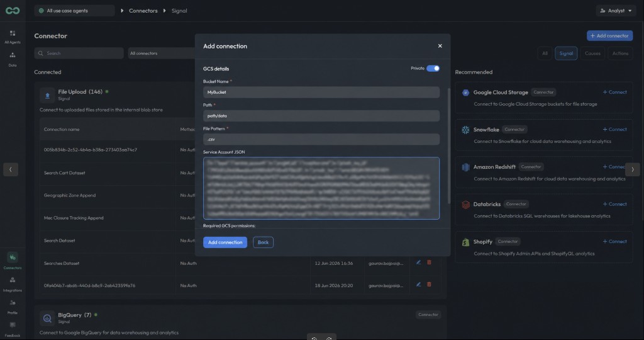This screenshot has width=644, height=340.
Task: Click Google Cloud Storage icon
Action: (x=465, y=93)
